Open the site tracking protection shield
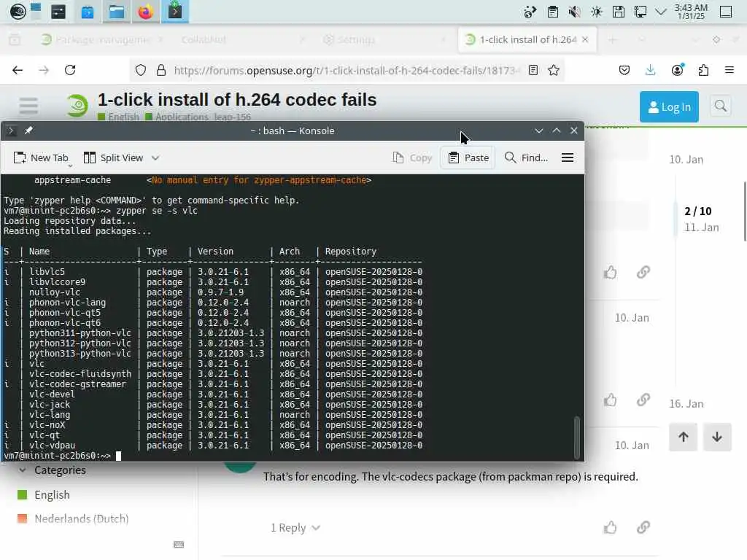747x560 pixels. pyautogui.click(x=141, y=71)
